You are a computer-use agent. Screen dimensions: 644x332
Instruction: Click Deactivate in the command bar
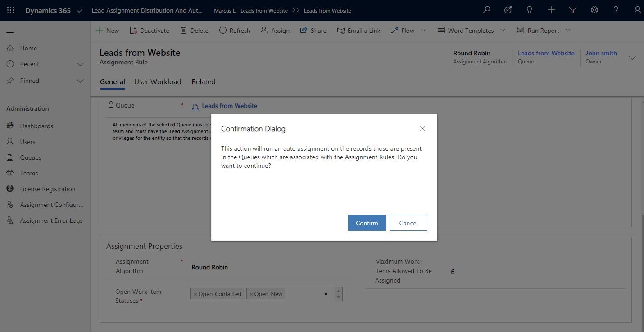150,31
